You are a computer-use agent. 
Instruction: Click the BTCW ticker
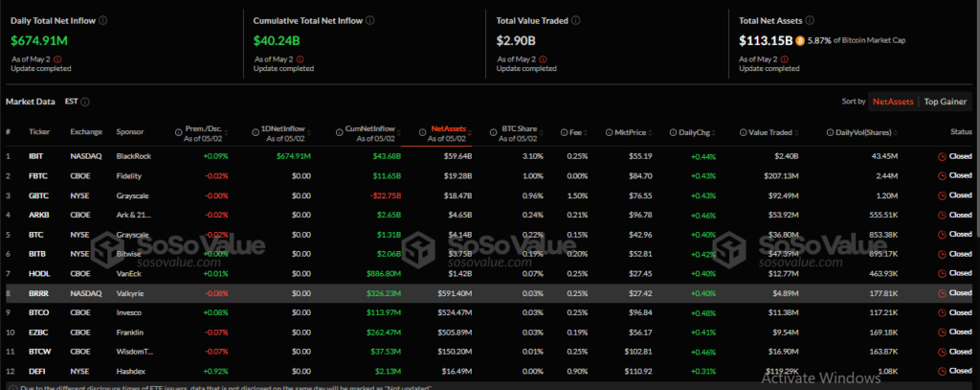[38, 352]
